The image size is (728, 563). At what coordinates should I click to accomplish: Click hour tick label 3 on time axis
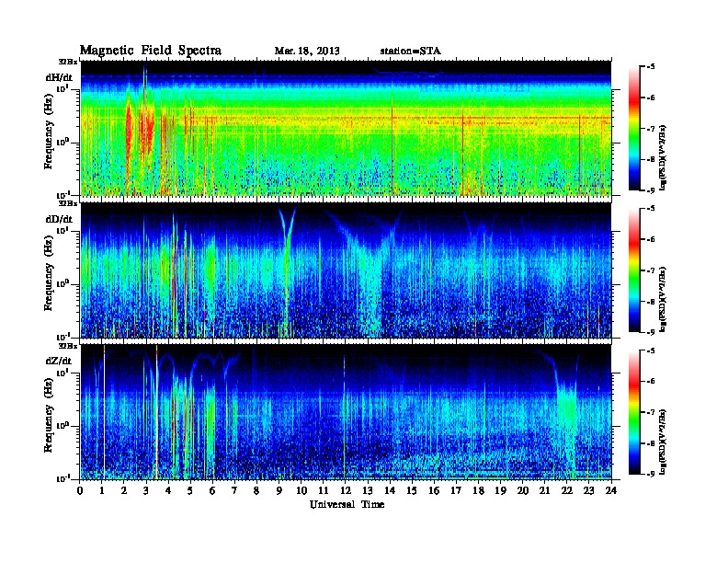(x=146, y=491)
